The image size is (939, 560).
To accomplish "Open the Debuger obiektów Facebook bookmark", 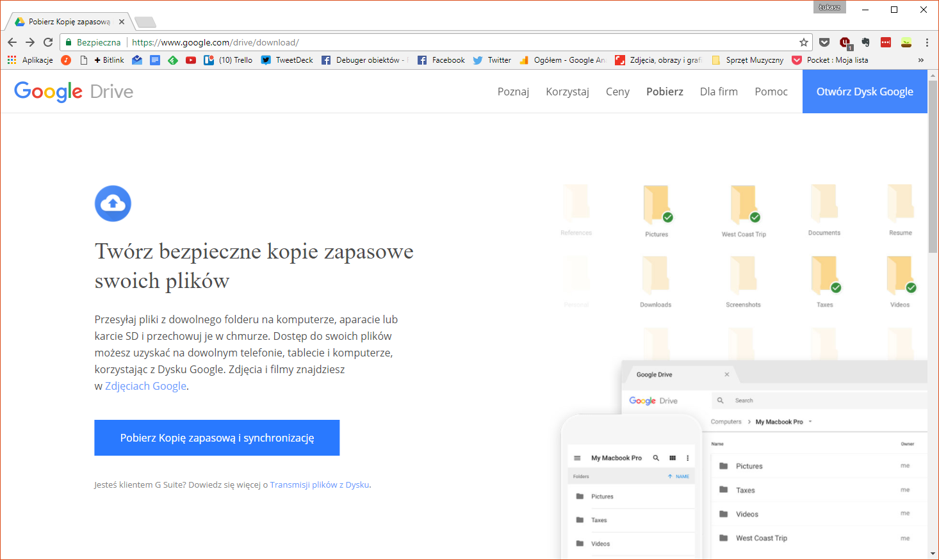I will point(364,60).
